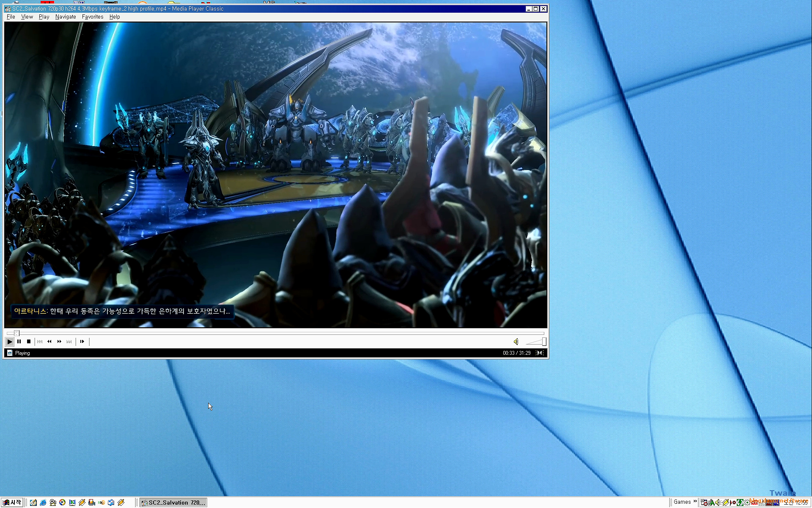Click the pen and letter A tray icon
The width and height of the screenshot is (812, 508).
coord(711,502)
